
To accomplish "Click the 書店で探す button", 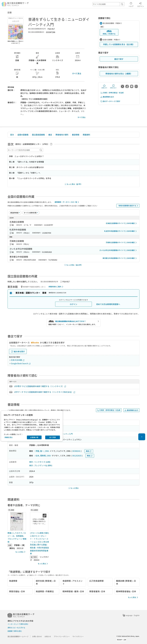I will coord(119,59).
